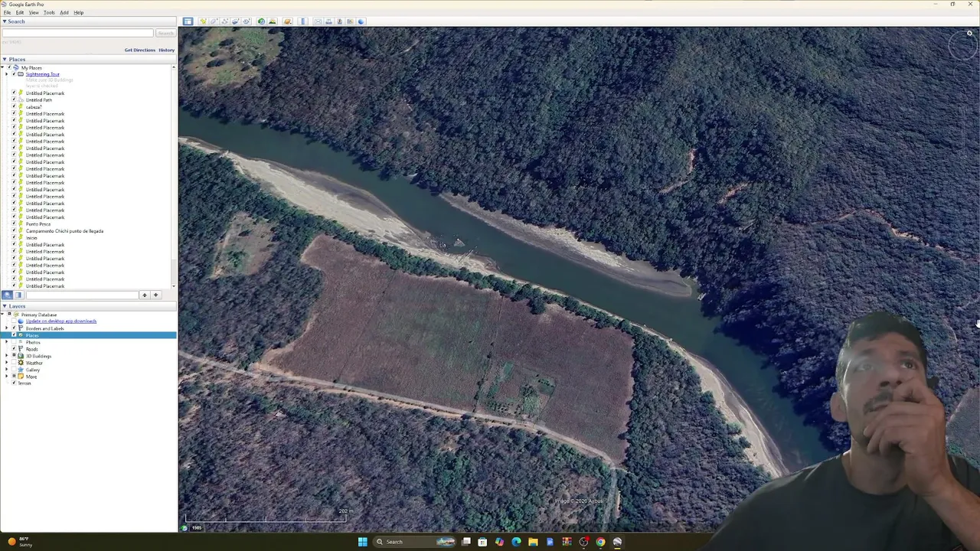The width and height of the screenshot is (980, 551).
Task: Open Google Chrome from the taskbar
Action: point(600,542)
